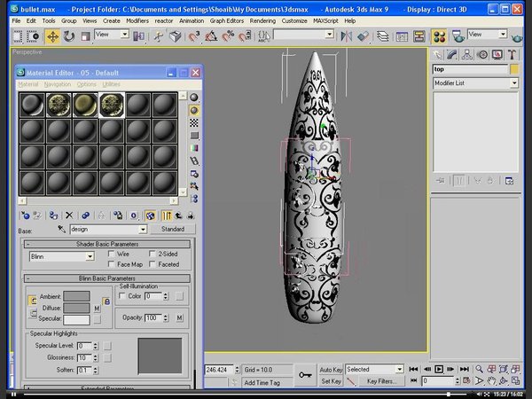
Task: Select the Move tool in main toolbar
Action: [x=52, y=36]
